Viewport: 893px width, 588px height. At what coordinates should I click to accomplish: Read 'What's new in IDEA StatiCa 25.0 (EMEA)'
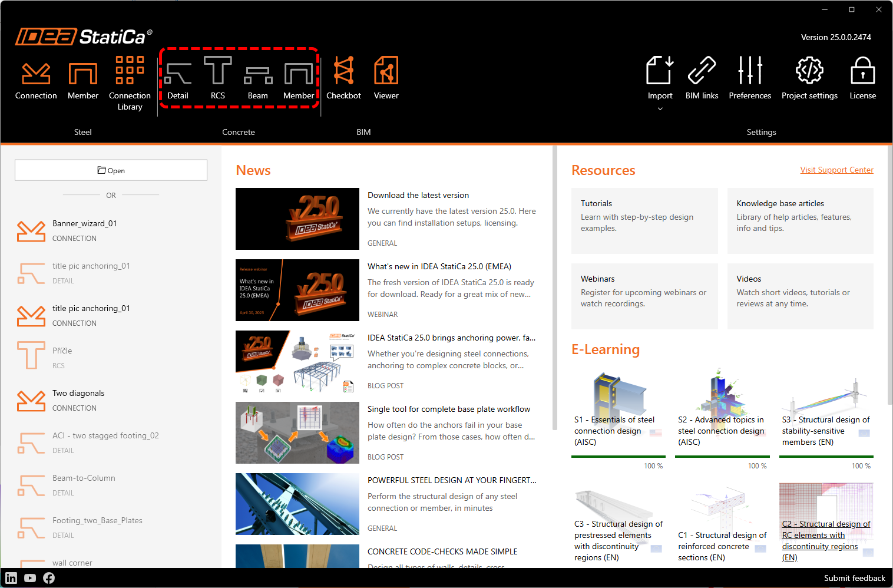coord(439,266)
